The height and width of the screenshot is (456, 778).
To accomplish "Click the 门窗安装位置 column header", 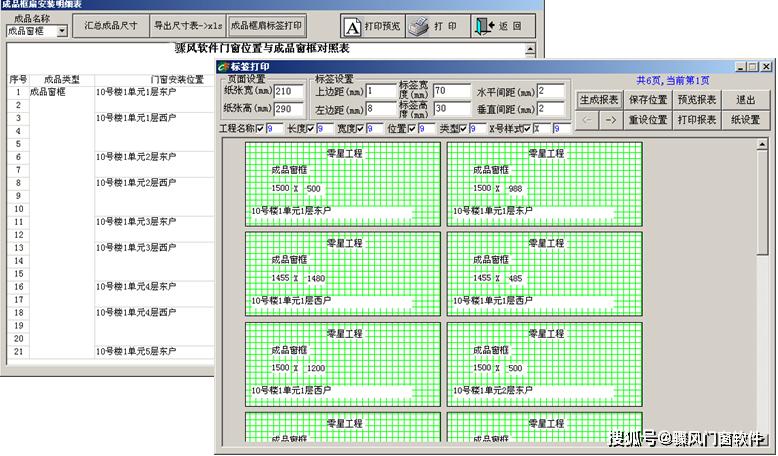I will pos(177,79).
